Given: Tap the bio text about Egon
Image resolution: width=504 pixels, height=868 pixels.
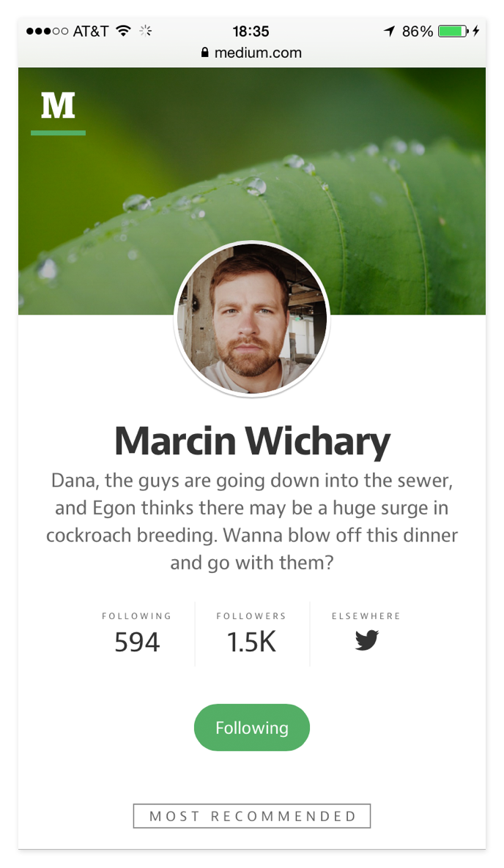Looking at the screenshot, I should [252, 522].
